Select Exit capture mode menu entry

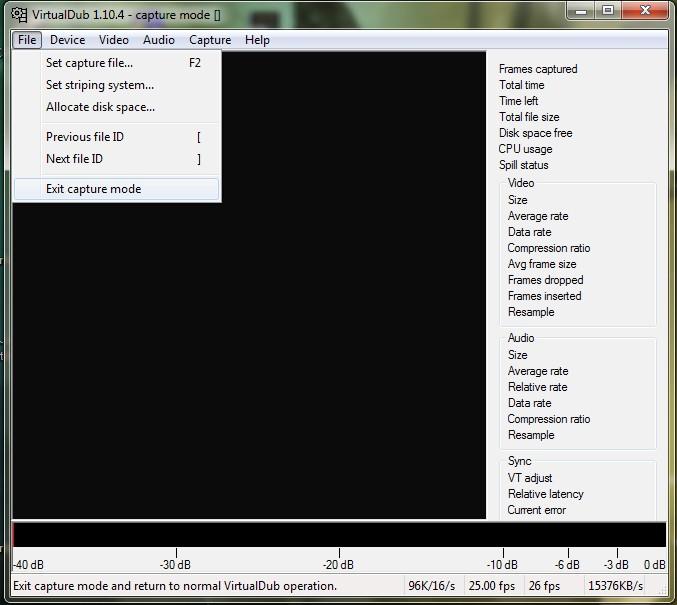coord(117,189)
